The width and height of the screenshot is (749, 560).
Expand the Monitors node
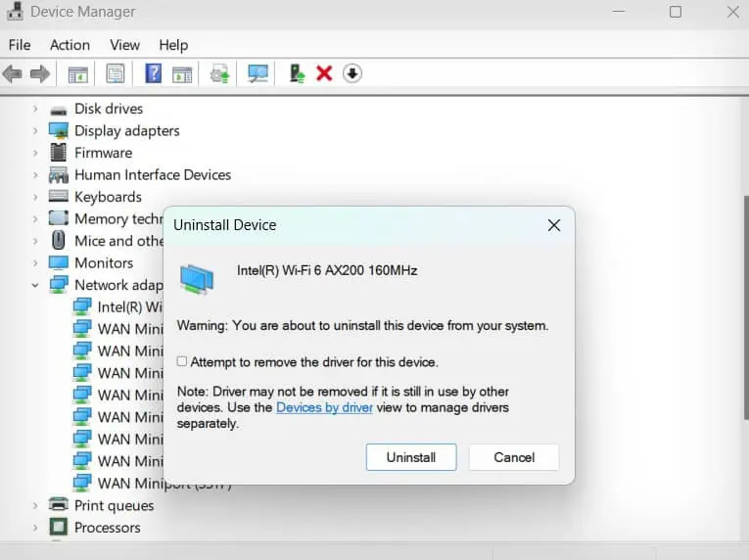[35, 262]
